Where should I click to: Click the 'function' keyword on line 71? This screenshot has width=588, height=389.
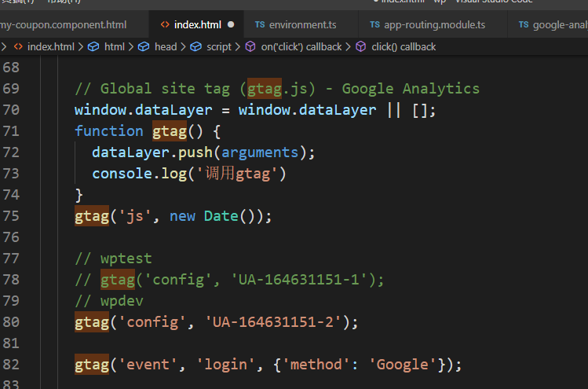point(109,131)
